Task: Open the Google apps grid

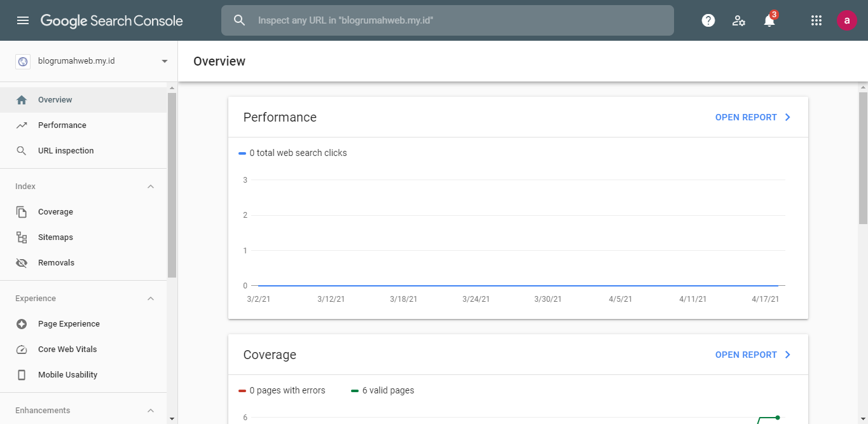Action: [x=816, y=20]
